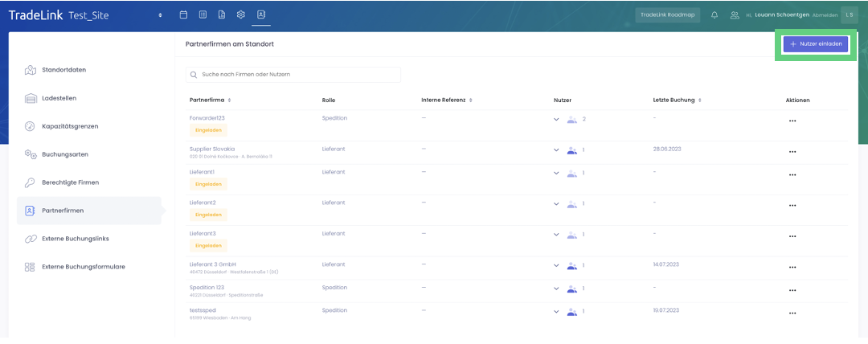
Task: Open three-dot actions for testssped row
Action: [792, 313]
